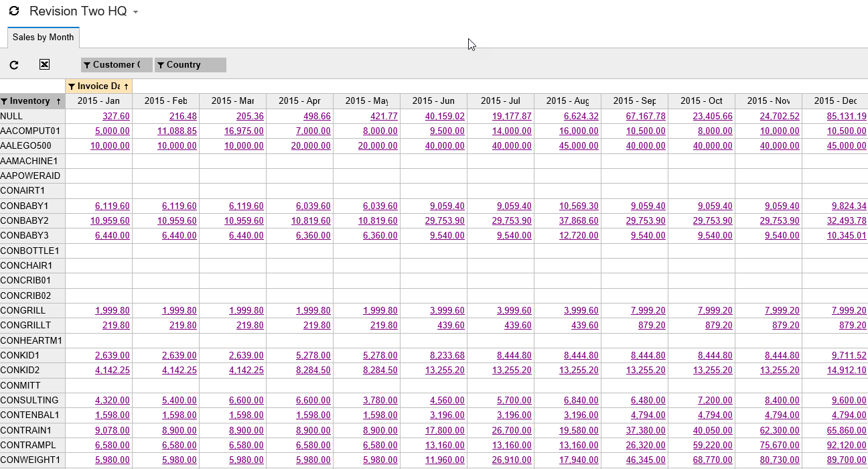Click the sync icon beside Revision Two HQ
Image resolution: width=868 pixels, height=469 pixels.
(13, 12)
